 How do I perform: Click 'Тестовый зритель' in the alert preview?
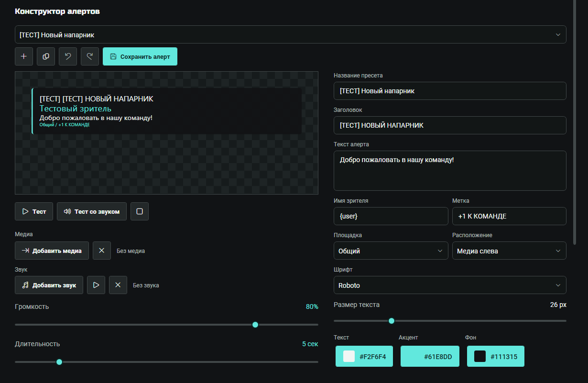76,109
